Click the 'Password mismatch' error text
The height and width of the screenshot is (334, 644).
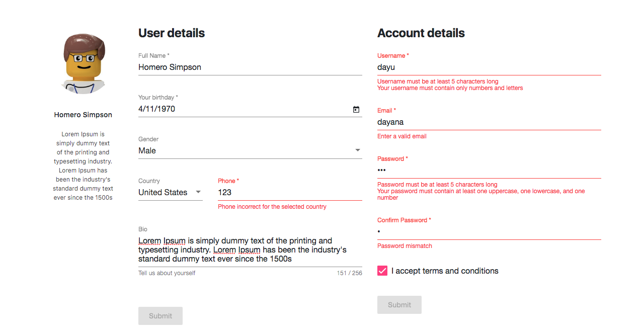(x=405, y=245)
